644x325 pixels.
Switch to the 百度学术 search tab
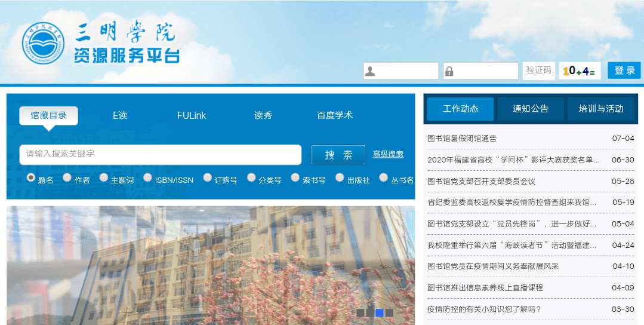coord(335,115)
